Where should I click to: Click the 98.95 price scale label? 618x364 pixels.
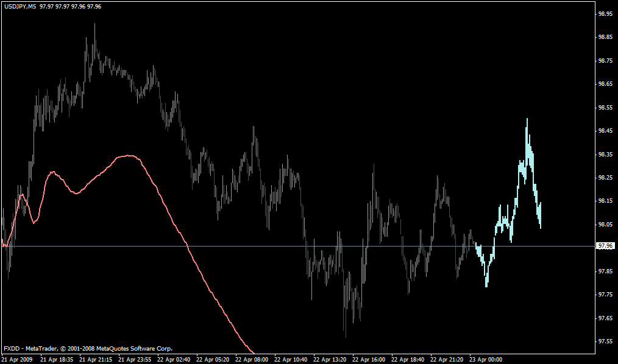[605, 13]
